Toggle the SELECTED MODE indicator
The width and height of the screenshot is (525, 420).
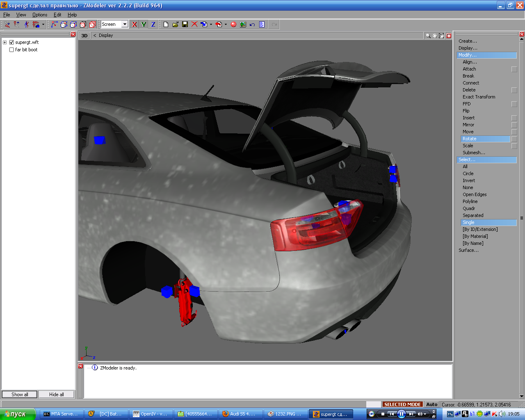point(402,404)
